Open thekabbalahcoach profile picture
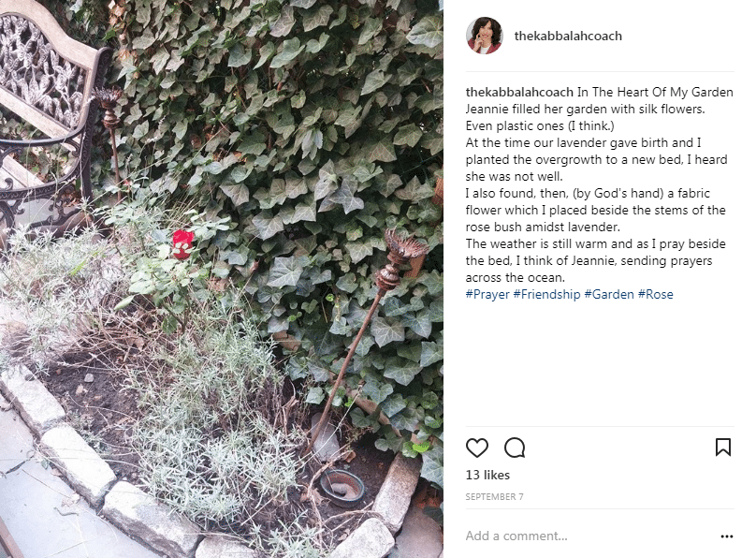 coord(484,36)
